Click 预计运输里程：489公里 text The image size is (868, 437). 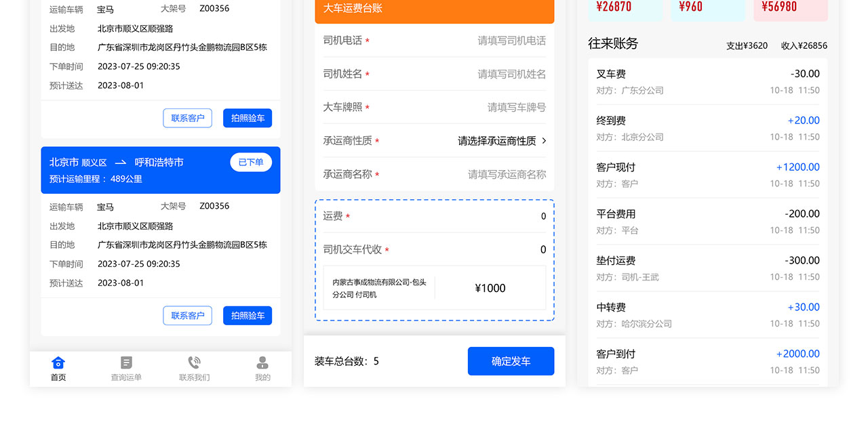coord(96,179)
